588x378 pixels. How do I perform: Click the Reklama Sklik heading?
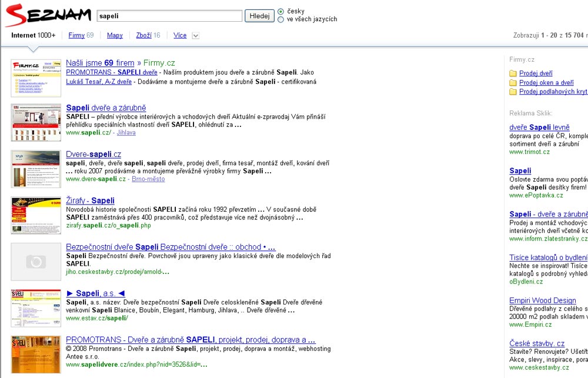530,113
